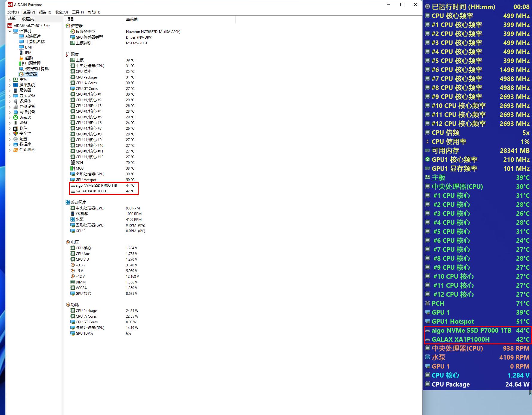Select the 系统概述 tree item
Screen dimensions: 532x415
coord(33,36)
